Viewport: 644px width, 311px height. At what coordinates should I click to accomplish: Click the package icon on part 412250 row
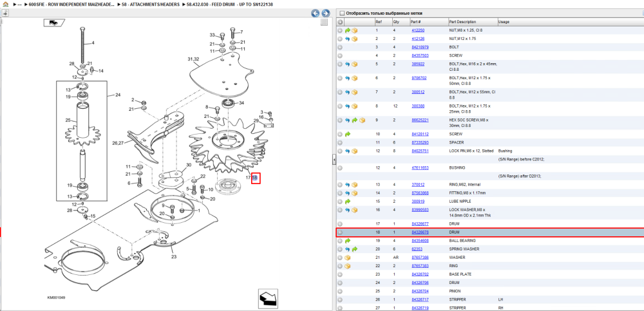[x=354, y=30]
